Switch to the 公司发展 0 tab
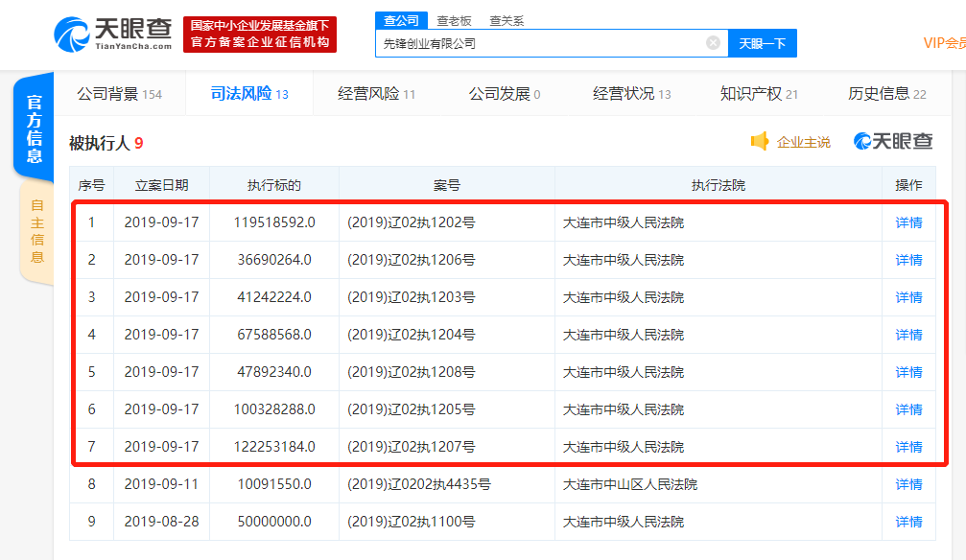 click(499, 93)
